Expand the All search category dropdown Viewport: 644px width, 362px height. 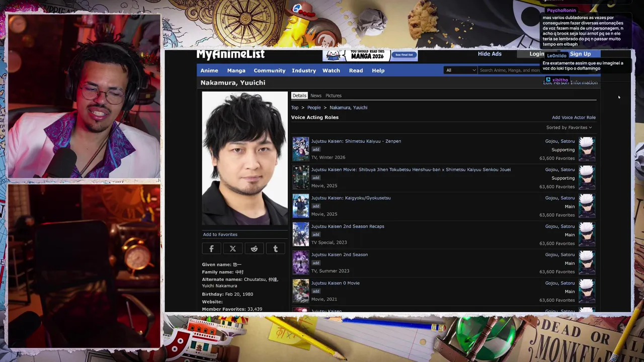[x=460, y=70]
